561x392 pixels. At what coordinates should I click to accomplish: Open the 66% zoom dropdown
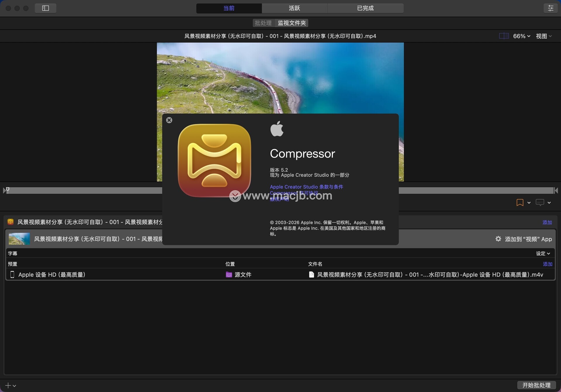[x=522, y=36]
